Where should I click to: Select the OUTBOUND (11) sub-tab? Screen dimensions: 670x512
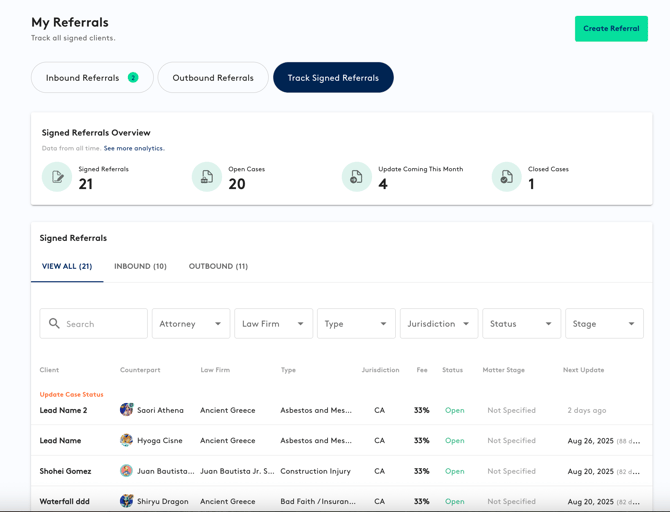coord(218,267)
